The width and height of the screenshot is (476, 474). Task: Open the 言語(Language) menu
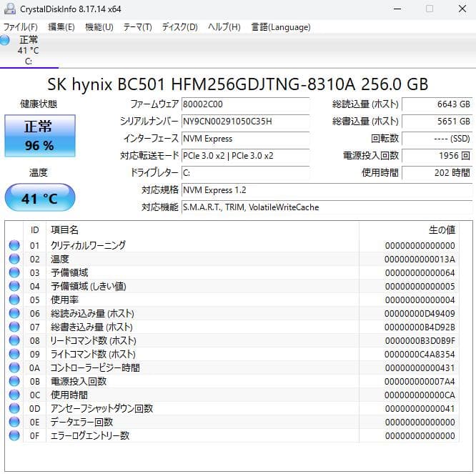tap(281, 27)
